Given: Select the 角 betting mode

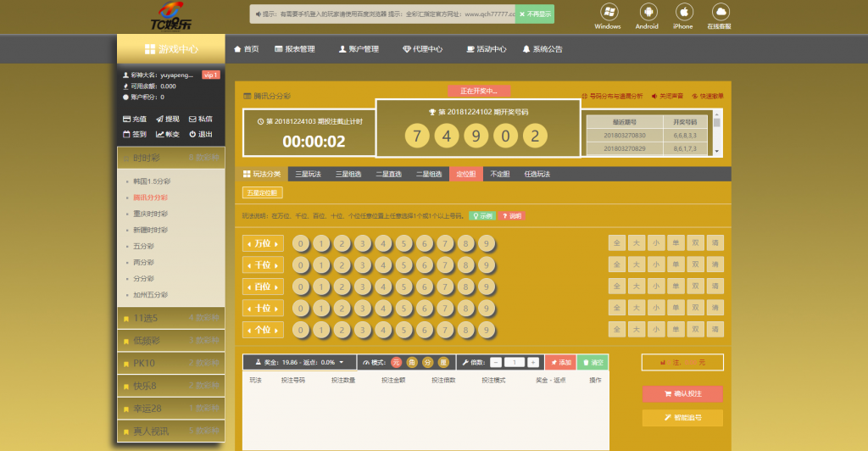Looking at the screenshot, I should [x=412, y=362].
